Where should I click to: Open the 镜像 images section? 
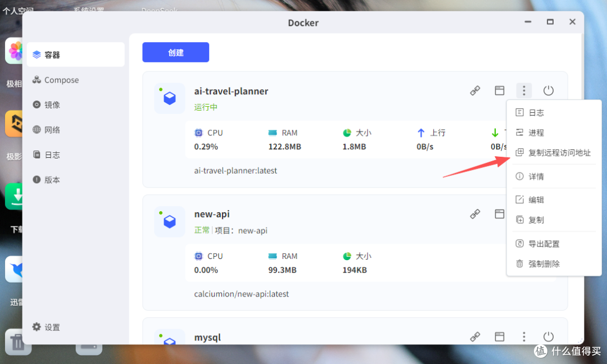pyautogui.click(x=75, y=105)
